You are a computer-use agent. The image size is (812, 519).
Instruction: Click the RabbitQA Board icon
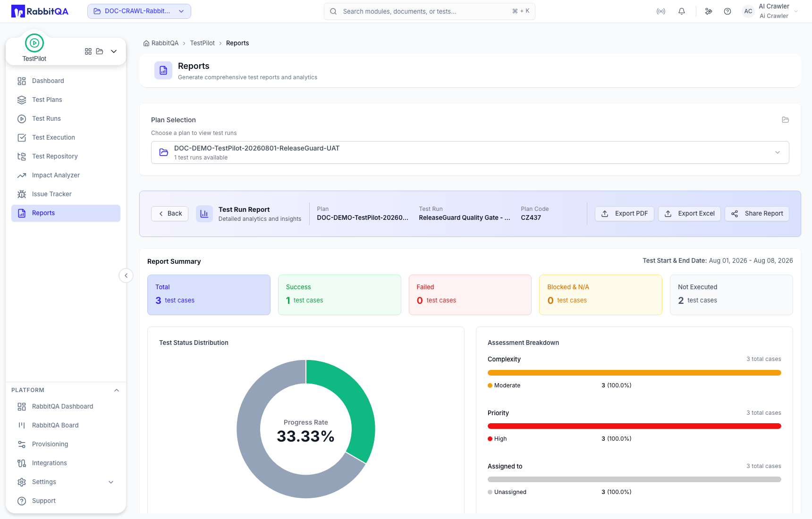(x=22, y=426)
